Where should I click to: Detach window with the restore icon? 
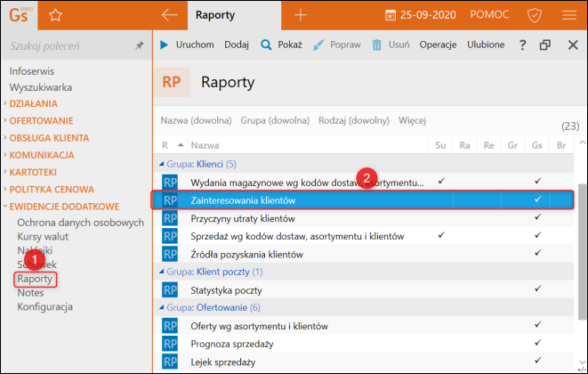click(545, 45)
